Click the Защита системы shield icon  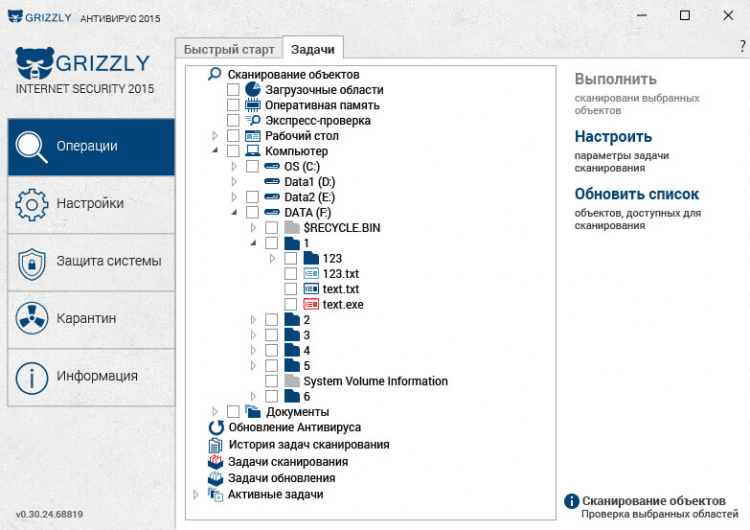click(x=32, y=263)
